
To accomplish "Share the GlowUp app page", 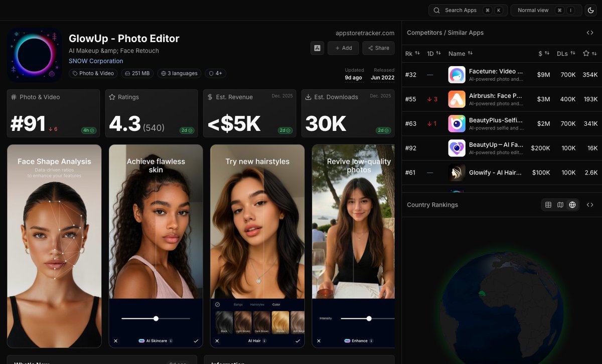I will [378, 48].
